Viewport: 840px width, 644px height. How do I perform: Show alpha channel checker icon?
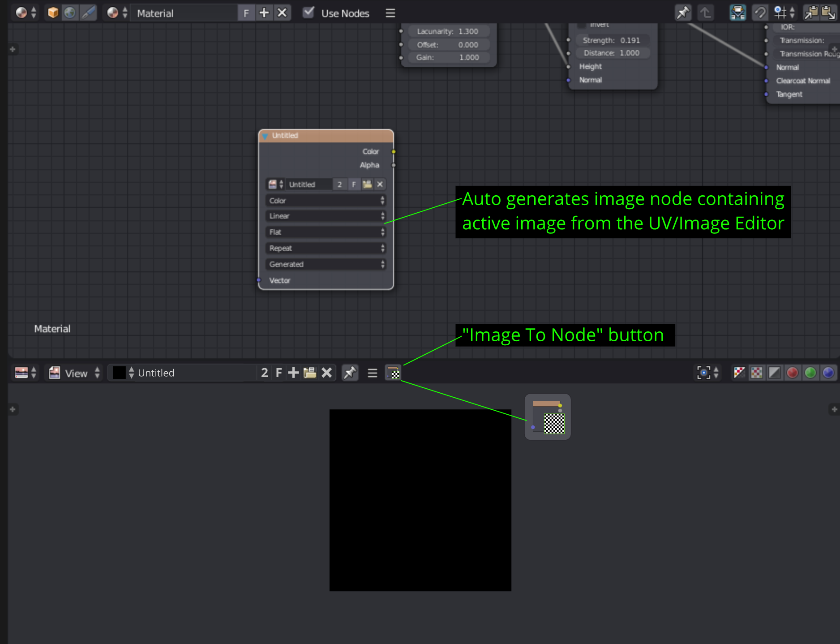point(757,373)
